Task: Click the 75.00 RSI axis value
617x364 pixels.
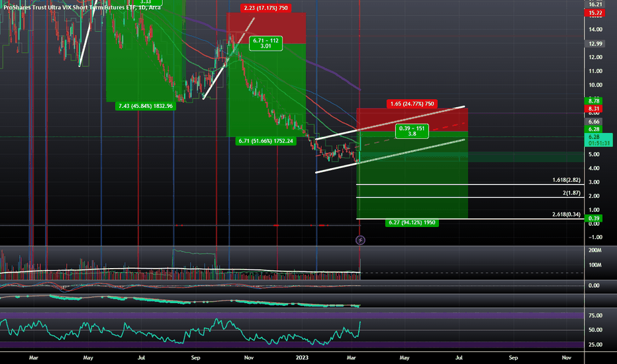Action: (595, 316)
